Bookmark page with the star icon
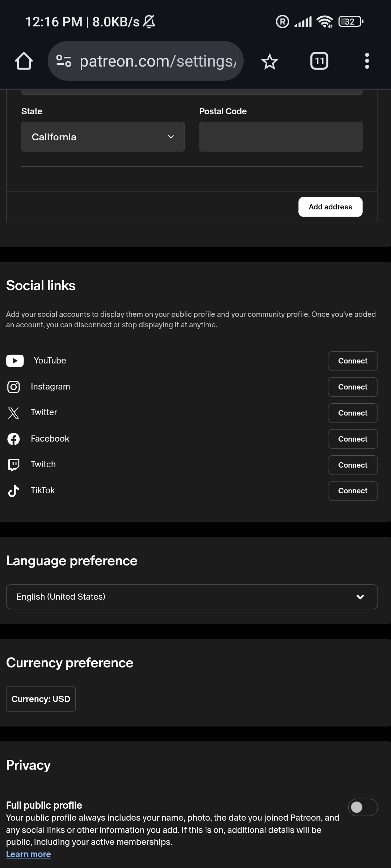This screenshot has height=868, width=391. point(270,61)
